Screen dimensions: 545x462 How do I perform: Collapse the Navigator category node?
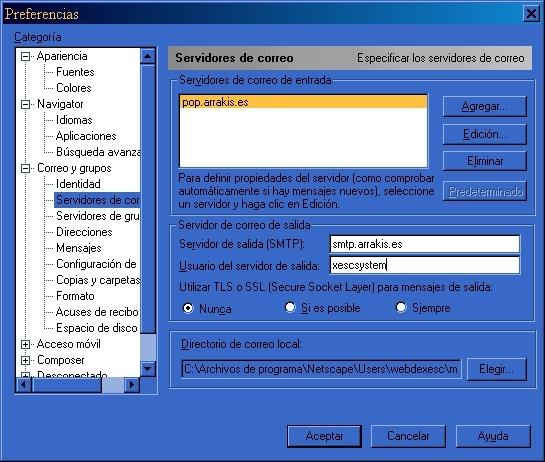[x=25, y=104]
